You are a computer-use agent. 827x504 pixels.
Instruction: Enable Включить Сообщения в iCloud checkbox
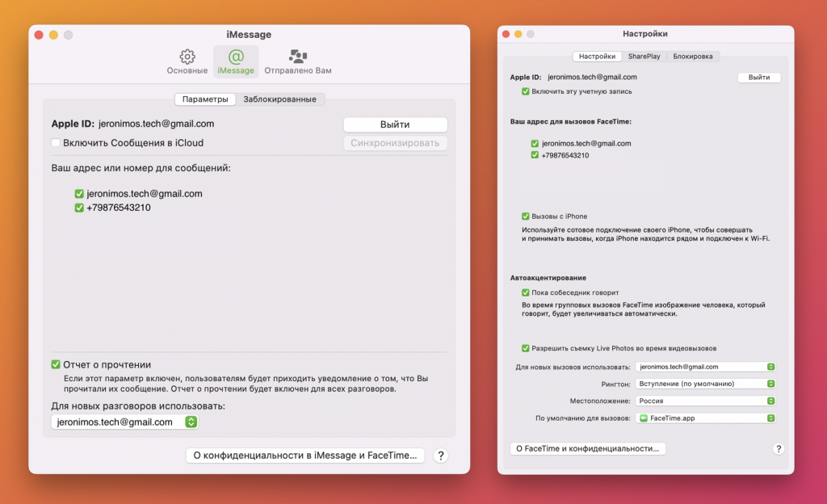point(56,143)
